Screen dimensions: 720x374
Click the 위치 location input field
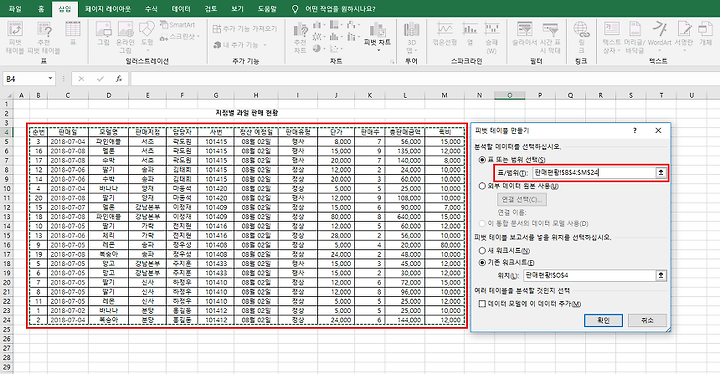[590, 275]
